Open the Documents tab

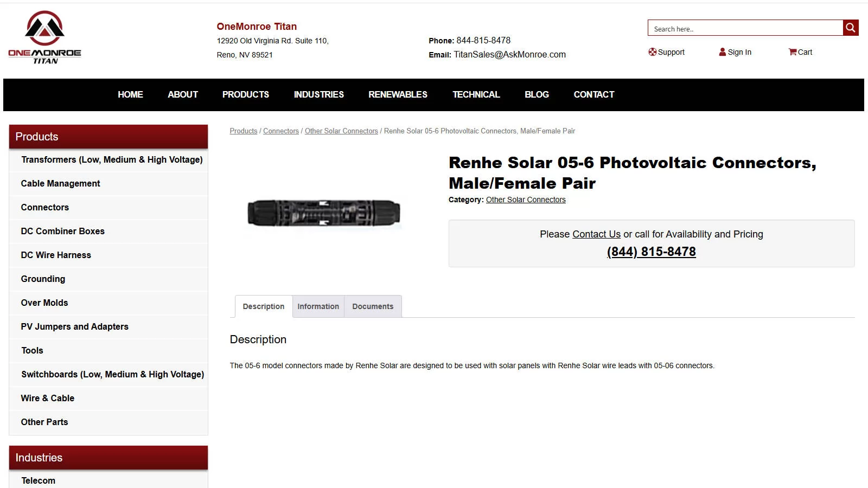pyautogui.click(x=373, y=306)
